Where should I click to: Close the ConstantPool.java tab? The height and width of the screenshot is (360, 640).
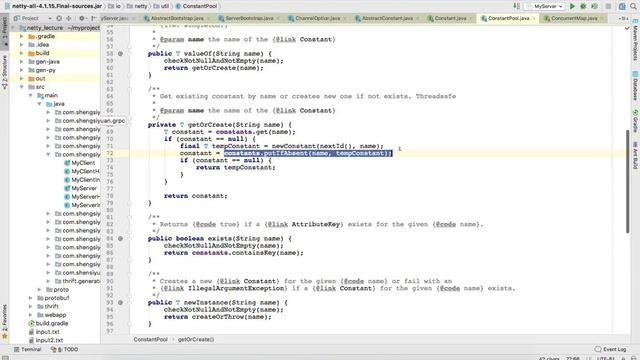(534, 18)
